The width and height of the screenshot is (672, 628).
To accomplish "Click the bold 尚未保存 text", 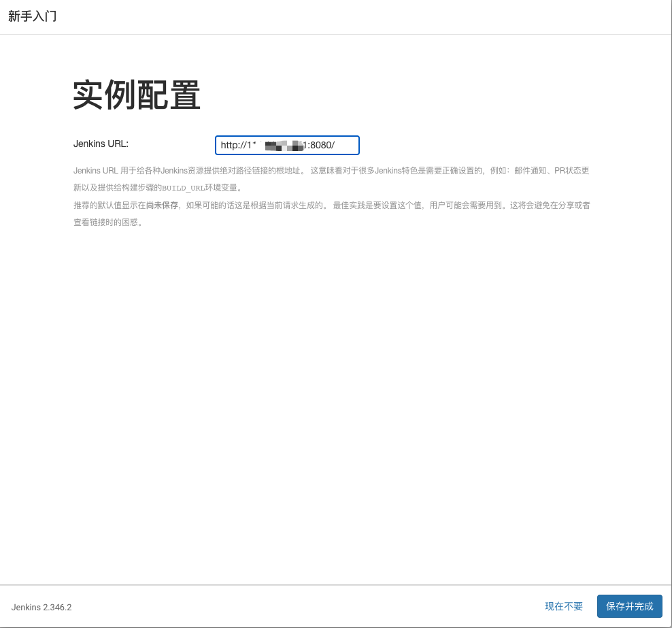I will click(162, 205).
